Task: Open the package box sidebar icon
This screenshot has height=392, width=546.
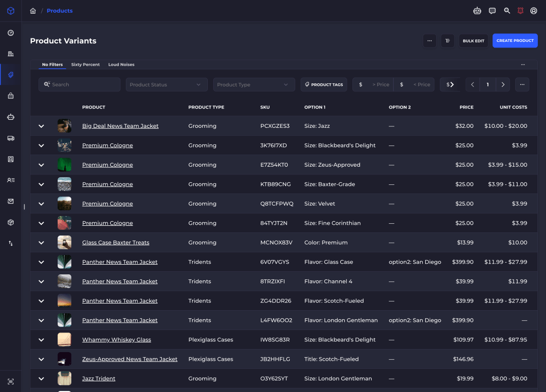Action: 11,222
